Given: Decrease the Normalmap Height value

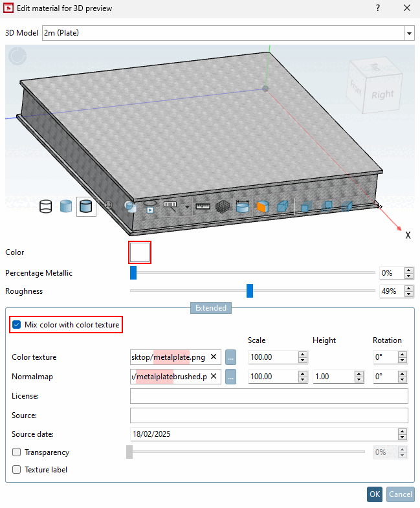Looking at the screenshot, I should [x=359, y=380].
